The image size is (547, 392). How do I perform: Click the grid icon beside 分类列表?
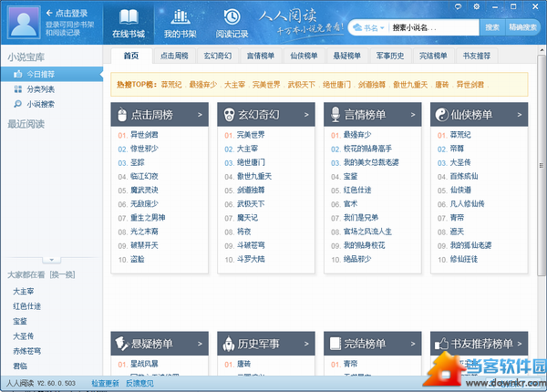point(18,89)
